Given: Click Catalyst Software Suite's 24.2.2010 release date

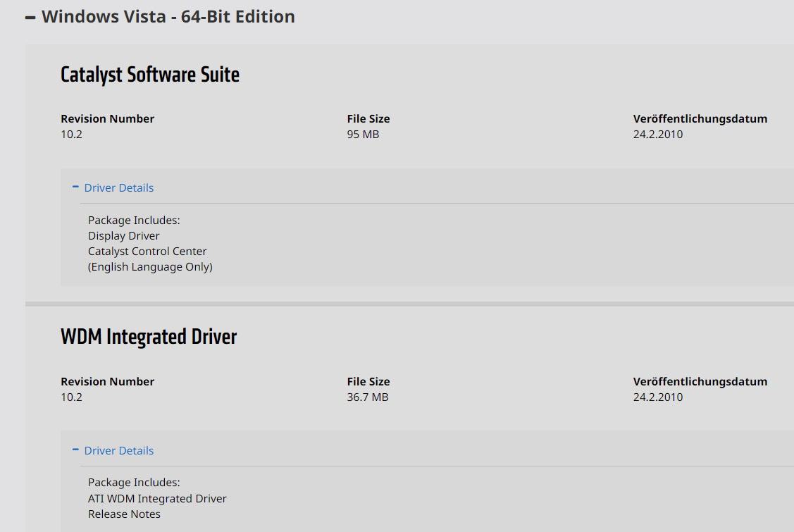Looking at the screenshot, I should click(657, 135).
